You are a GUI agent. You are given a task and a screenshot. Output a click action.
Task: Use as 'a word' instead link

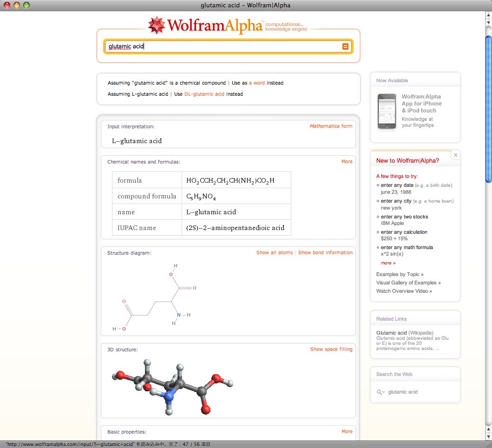[256, 83]
